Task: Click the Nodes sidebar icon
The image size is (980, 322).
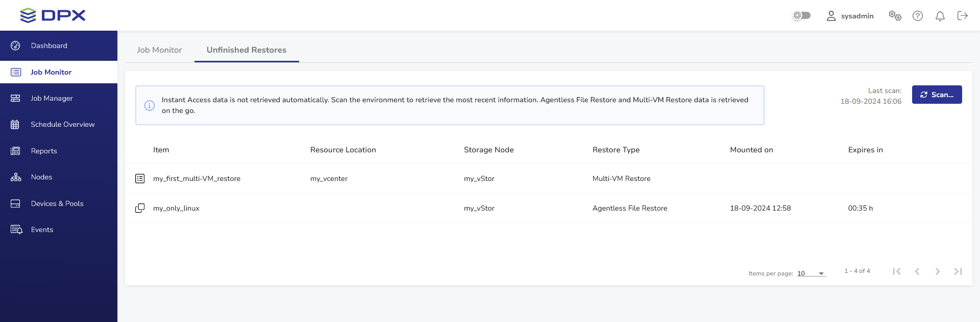Action: click(x=16, y=177)
